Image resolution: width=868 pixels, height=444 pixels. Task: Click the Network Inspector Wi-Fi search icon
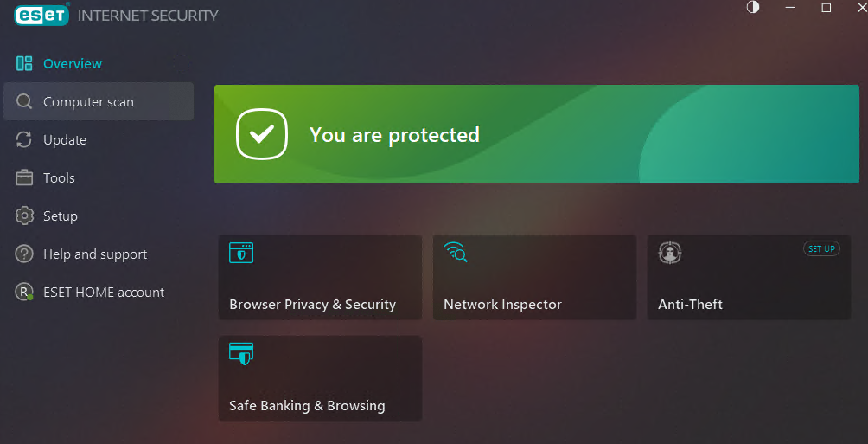click(x=456, y=253)
